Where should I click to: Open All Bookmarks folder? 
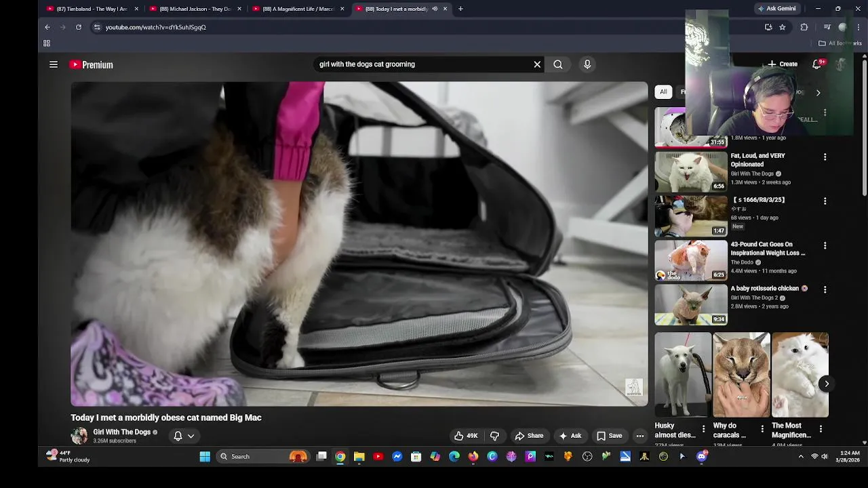pyautogui.click(x=840, y=43)
